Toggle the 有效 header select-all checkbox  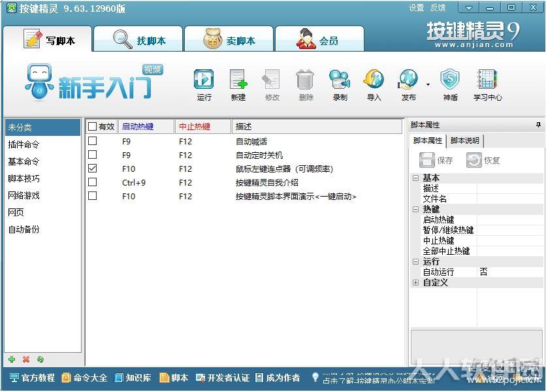[92, 127]
